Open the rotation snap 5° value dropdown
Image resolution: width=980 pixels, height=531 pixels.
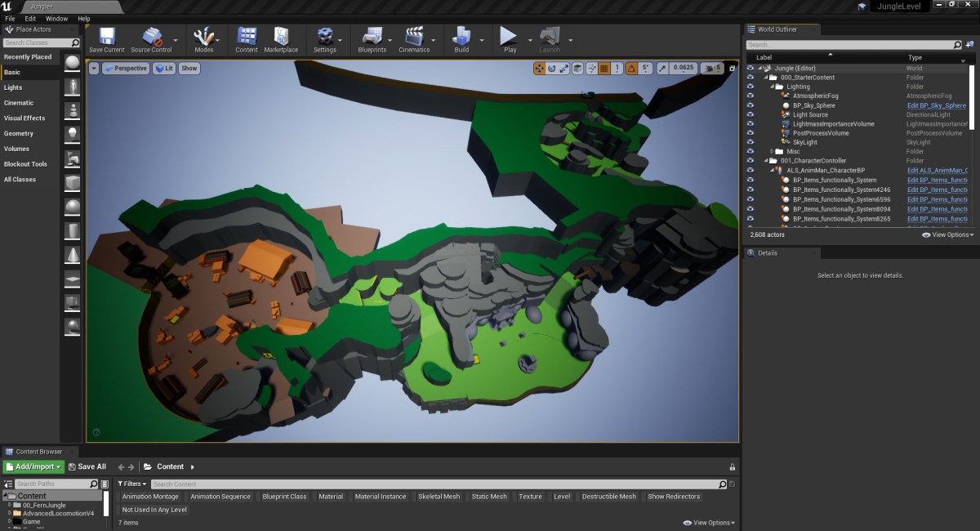(x=645, y=69)
